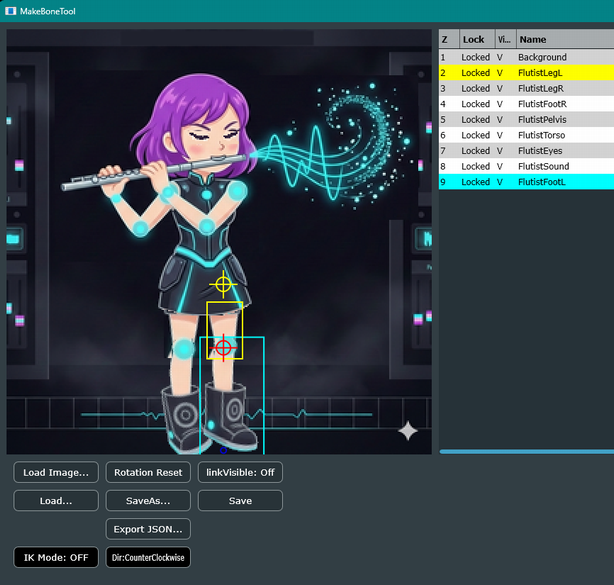Toggle visibility of FlutistTorso layer
The height and width of the screenshot is (585, 614).
tap(500, 135)
